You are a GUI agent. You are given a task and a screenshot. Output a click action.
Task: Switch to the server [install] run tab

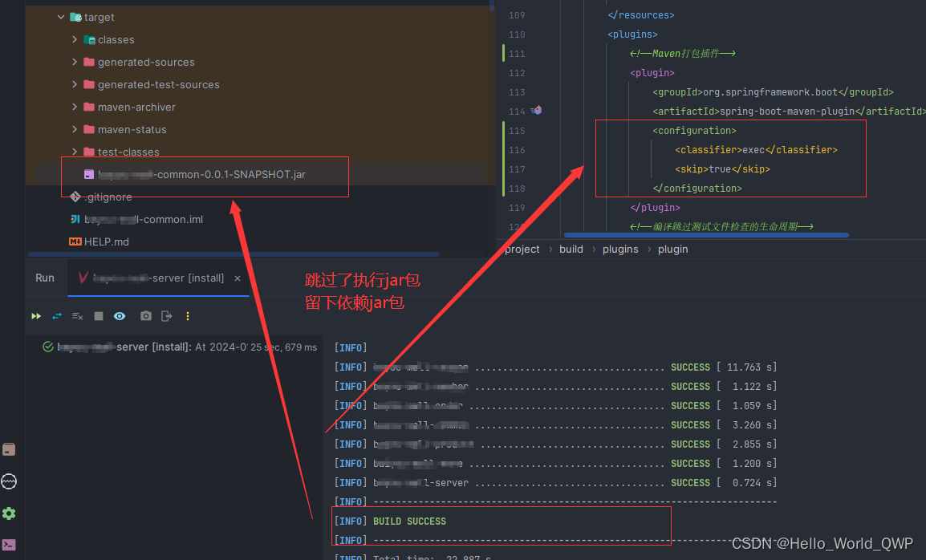tap(158, 278)
